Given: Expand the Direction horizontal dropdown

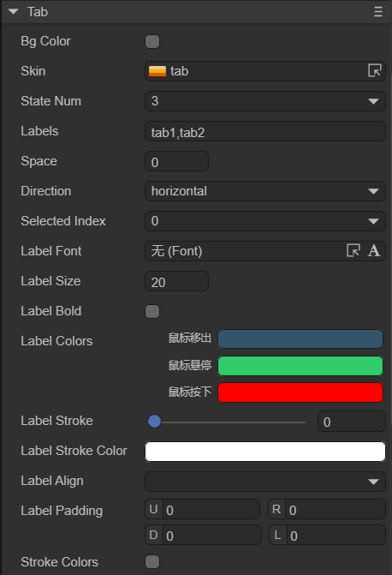Looking at the screenshot, I should coord(265,191).
